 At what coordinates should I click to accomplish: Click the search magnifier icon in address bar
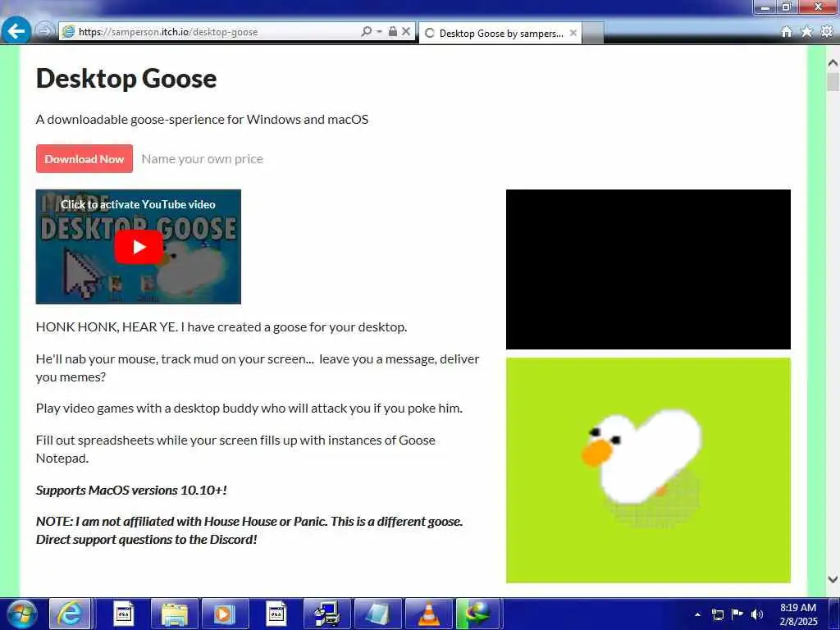366,32
